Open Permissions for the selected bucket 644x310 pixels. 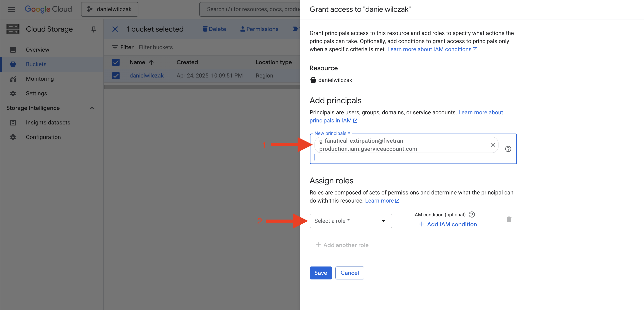click(x=259, y=29)
